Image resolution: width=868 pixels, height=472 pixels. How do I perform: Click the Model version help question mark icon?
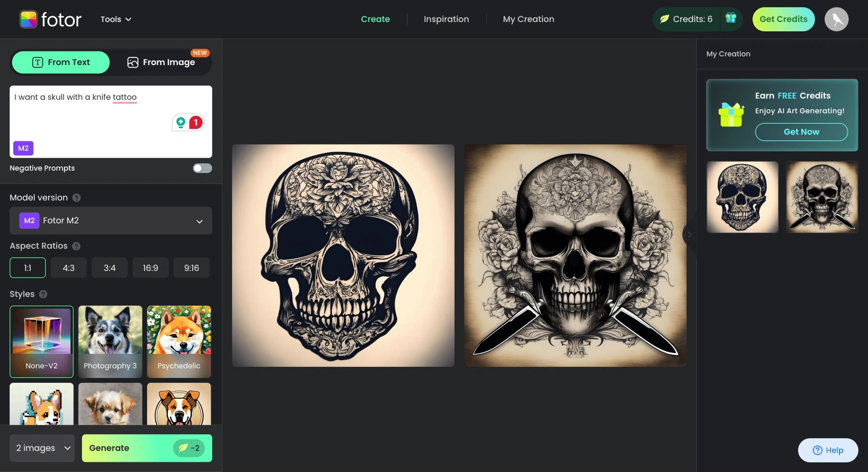pos(76,197)
